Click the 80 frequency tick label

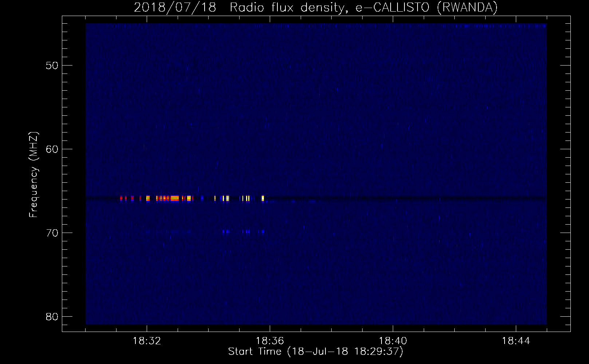click(x=52, y=317)
